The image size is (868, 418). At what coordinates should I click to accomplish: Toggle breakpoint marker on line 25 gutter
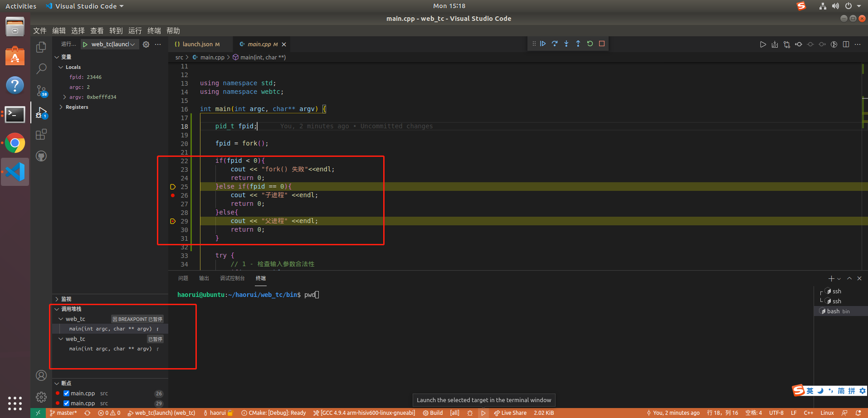coord(173,187)
